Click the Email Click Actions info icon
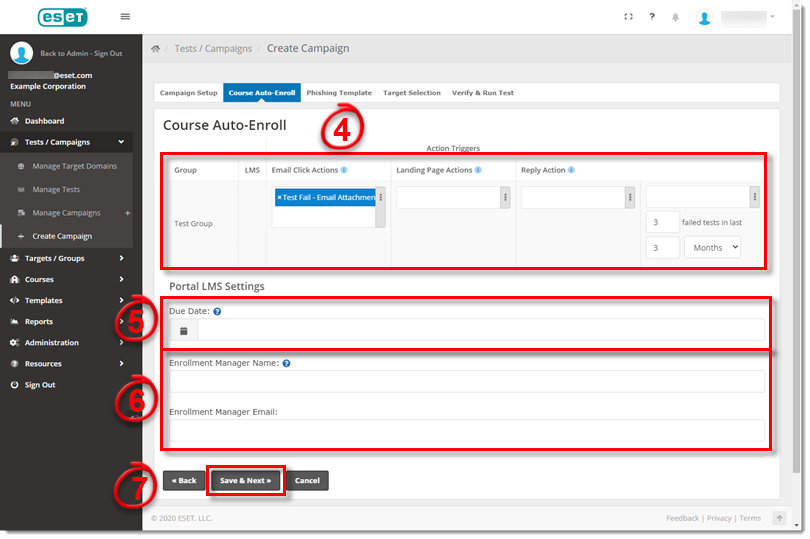810x539 pixels. tap(344, 170)
